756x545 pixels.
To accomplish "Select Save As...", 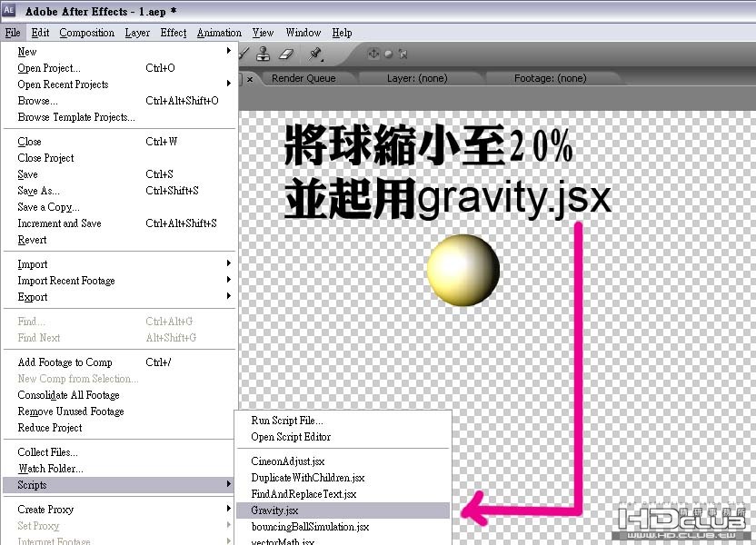I will 119,191.
